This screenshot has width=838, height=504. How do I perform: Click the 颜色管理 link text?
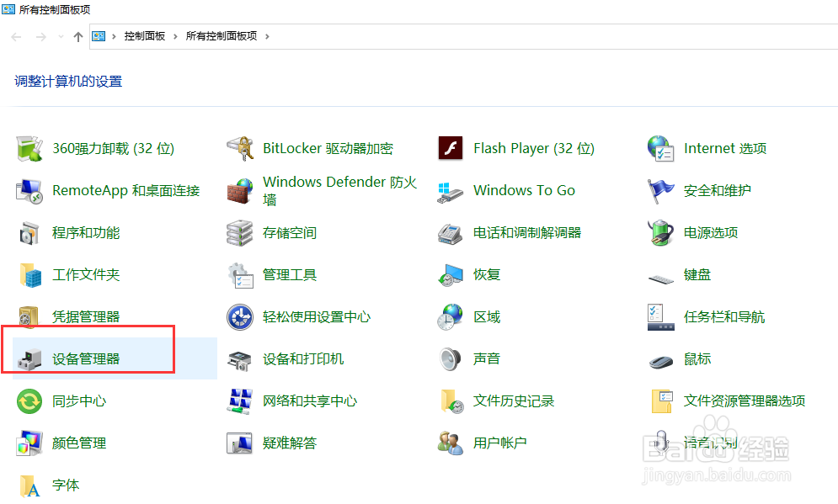click(78, 443)
